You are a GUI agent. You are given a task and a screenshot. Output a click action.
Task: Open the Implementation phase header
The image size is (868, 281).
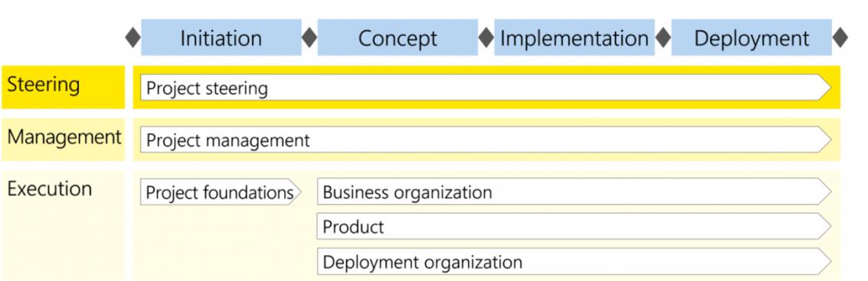coord(574,38)
